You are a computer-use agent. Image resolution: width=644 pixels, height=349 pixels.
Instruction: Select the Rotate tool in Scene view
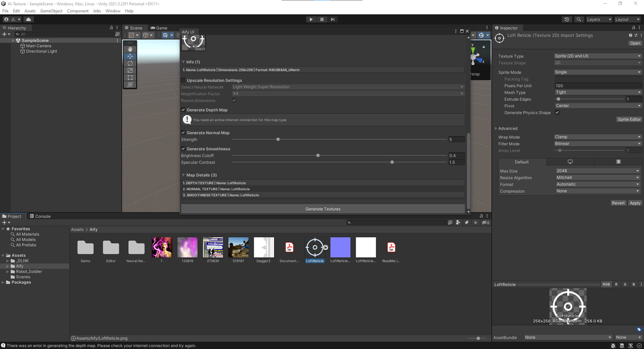[130, 63]
